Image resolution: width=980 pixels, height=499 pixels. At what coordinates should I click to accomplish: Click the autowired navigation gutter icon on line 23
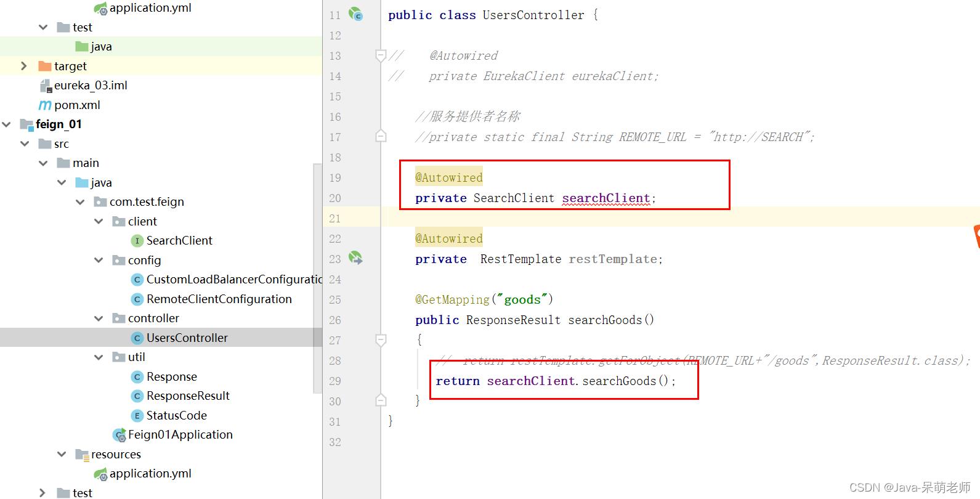[355, 258]
